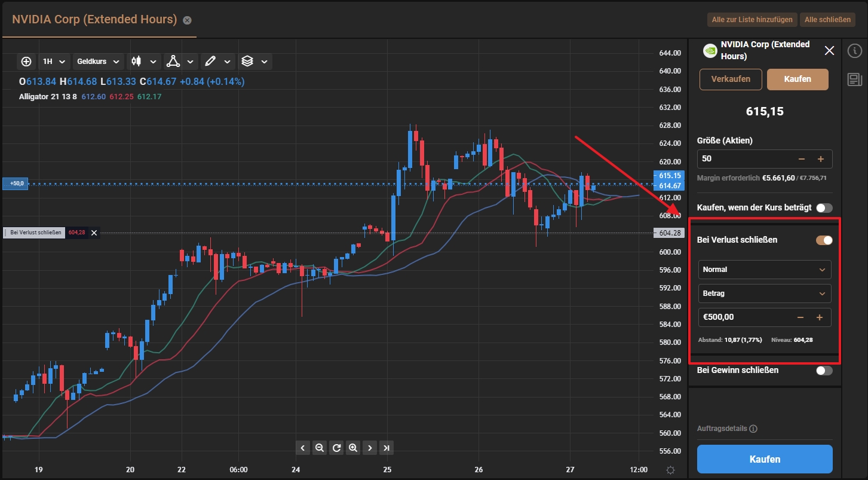The width and height of the screenshot is (868, 480).
Task: Toggle 'Kaufen, wenn der Kurs beträgt' switch
Action: tap(824, 208)
